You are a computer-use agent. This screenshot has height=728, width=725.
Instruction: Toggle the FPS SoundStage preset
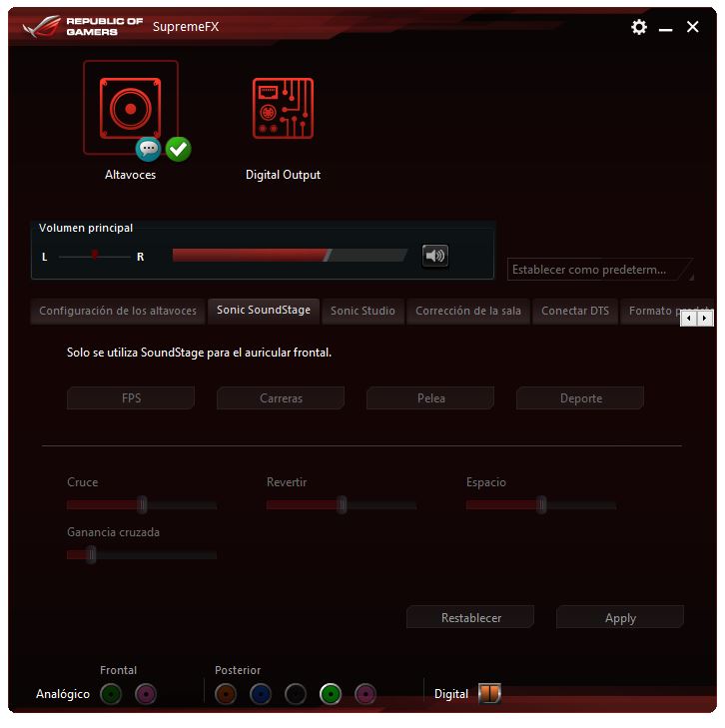pos(131,398)
